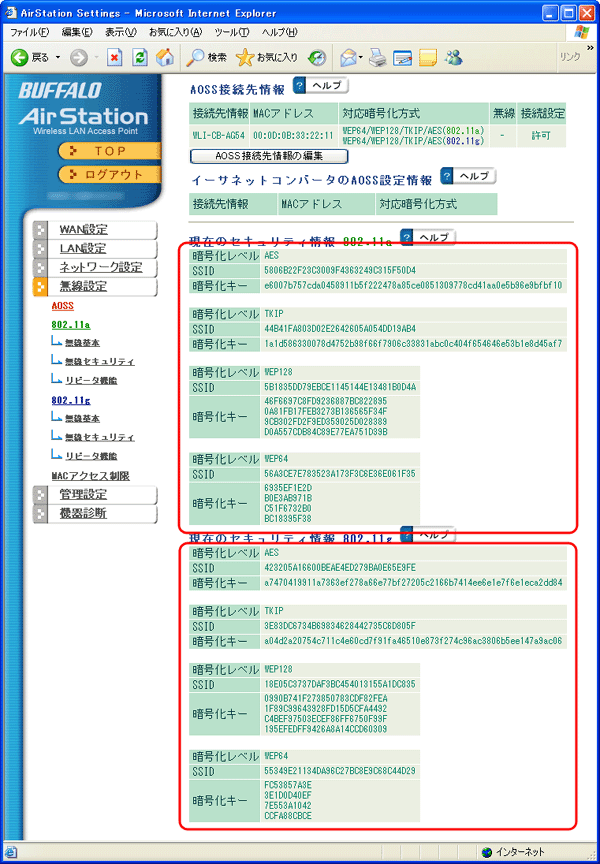Select SSID 5806B22F23C3009F4363249C315F50D4
The height and width of the screenshot is (864, 600).
point(340,271)
